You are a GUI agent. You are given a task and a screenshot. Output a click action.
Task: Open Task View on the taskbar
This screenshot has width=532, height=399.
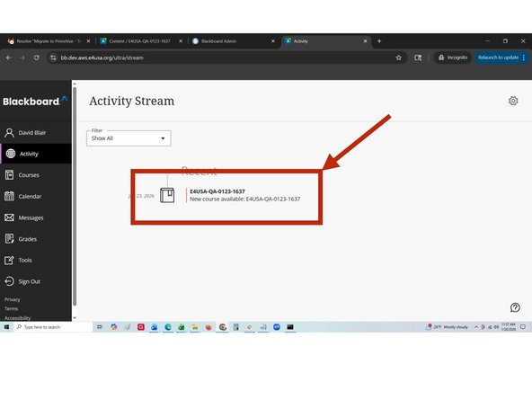[x=100, y=327]
